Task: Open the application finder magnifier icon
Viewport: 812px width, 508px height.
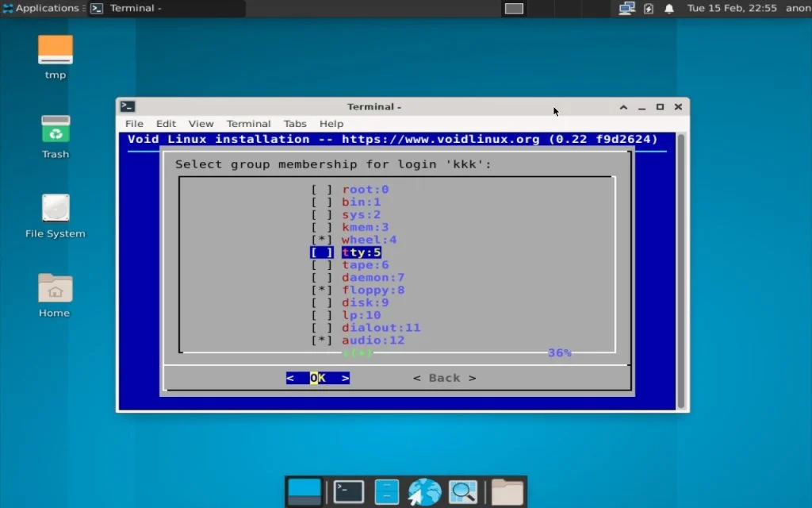Action: 462,491
